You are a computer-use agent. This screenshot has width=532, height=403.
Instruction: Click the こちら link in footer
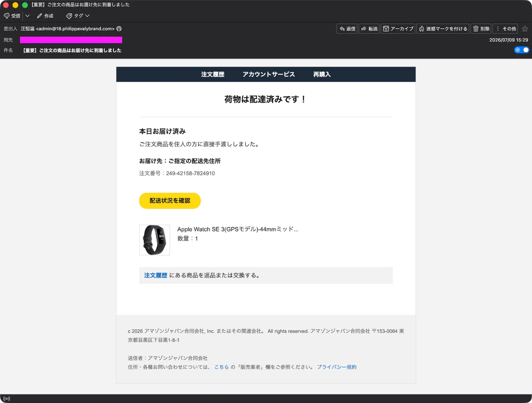(222, 367)
